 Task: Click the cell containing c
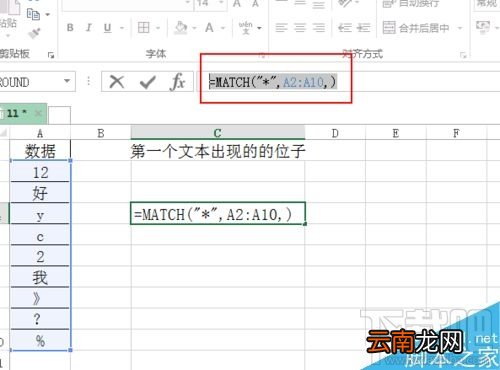point(40,235)
